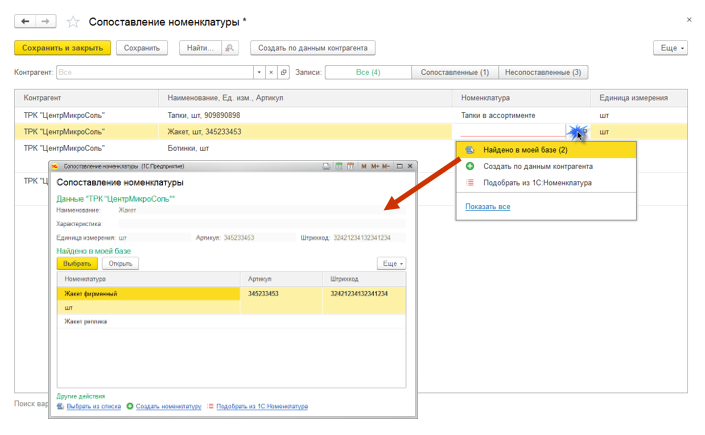Viewport: 705px width, 435px height.
Task: Click the Наименование, Ед. изм., Артикул column header
Action: tap(305, 98)
